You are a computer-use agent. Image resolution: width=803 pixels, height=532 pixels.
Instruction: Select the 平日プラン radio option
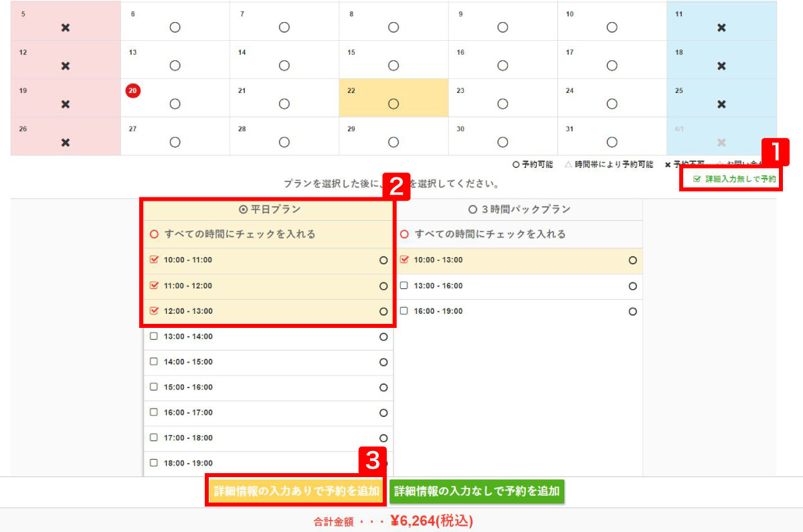point(243,209)
